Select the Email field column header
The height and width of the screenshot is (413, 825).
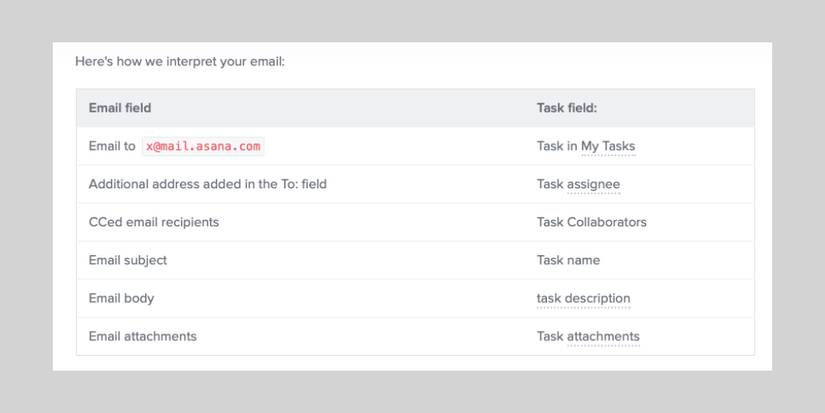point(120,108)
